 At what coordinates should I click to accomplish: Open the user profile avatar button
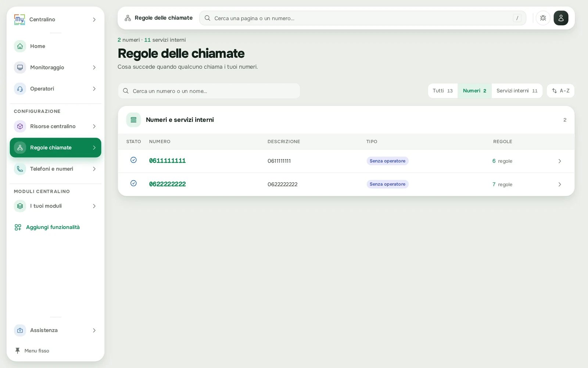(561, 18)
